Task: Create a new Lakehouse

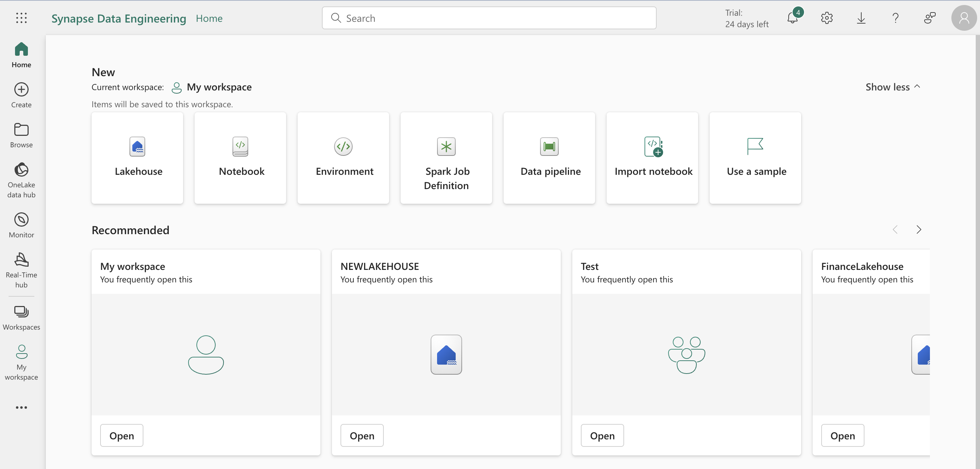Action: pyautogui.click(x=137, y=158)
